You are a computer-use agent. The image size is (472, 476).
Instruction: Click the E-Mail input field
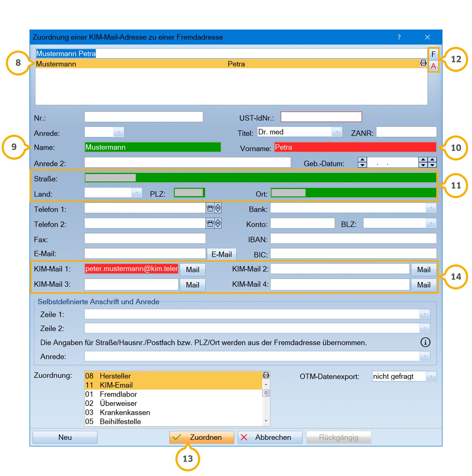coord(145,254)
